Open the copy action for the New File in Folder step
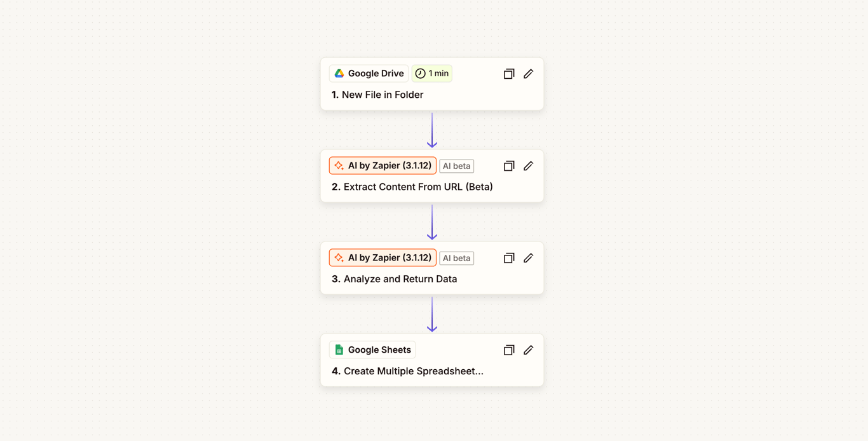 pyautogui.click(x=508, y=74)
